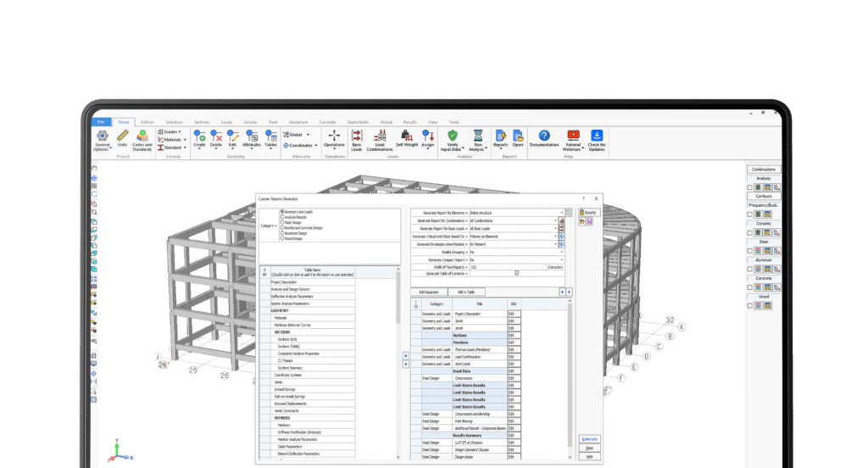Open Generate Envelopes when Possible dropdown
868x468 pixels.
pyautogui.click(x=556, y=243)
